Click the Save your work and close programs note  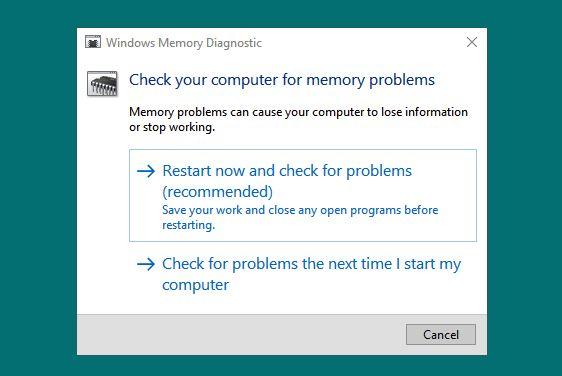pyautogui.click(x=300, y=217)
